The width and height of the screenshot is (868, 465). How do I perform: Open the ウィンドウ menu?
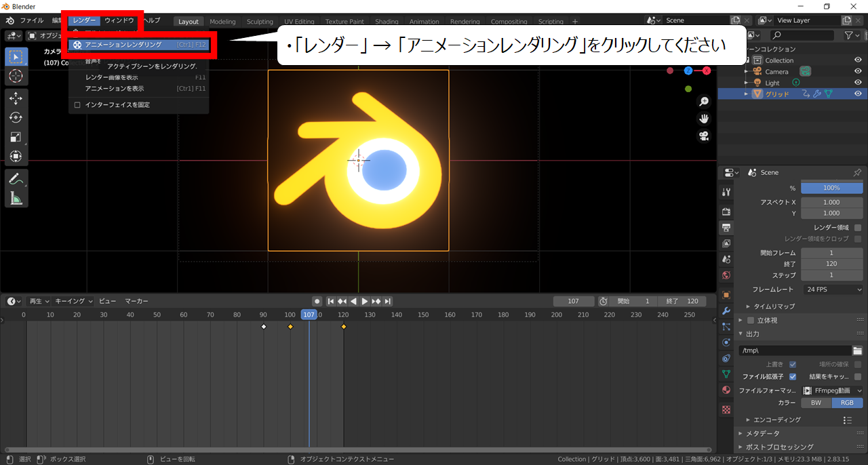[x=119, y=20]
